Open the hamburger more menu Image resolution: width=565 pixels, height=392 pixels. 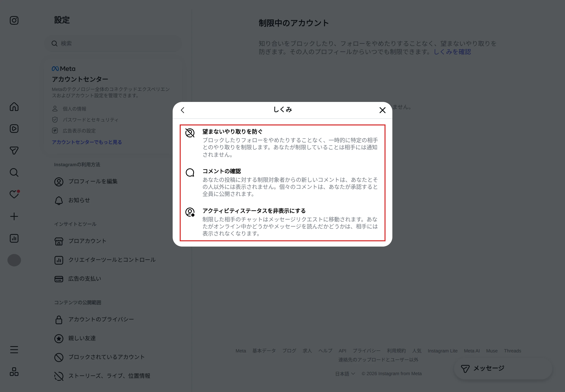click(14, 349)
